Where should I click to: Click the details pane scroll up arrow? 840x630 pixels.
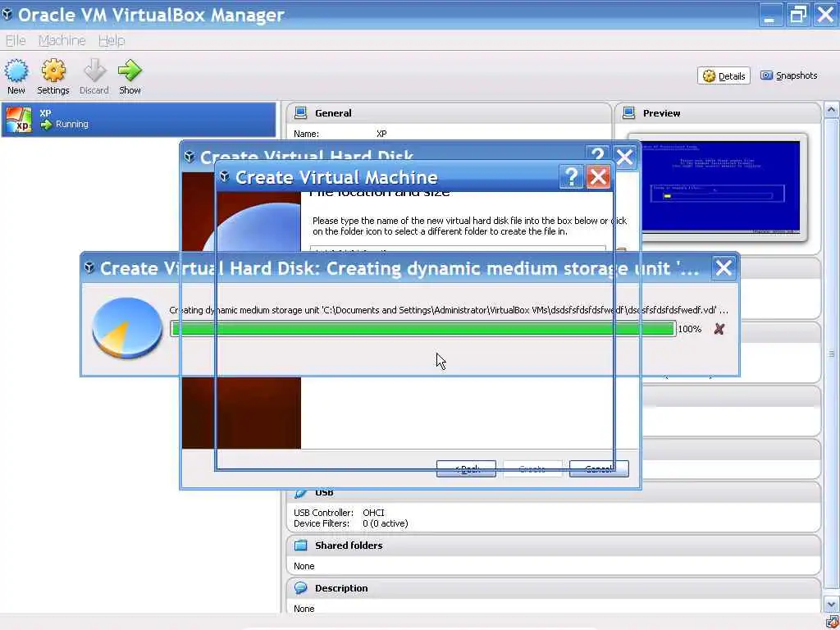click(831, 111)
